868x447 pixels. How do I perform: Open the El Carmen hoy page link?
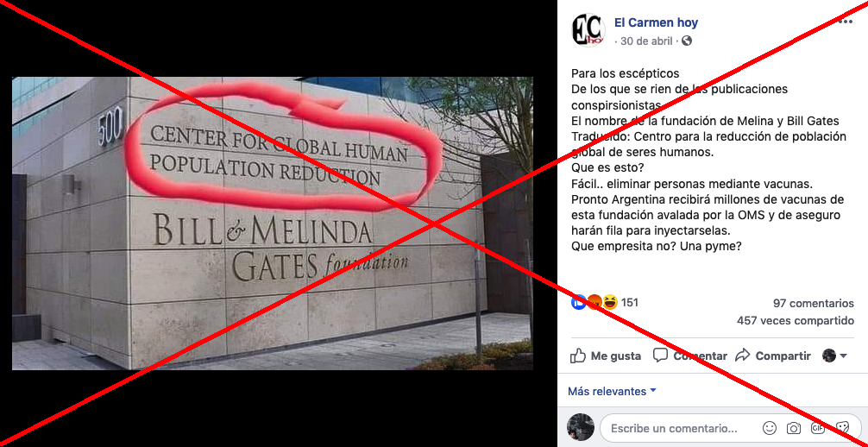point(656,22)
